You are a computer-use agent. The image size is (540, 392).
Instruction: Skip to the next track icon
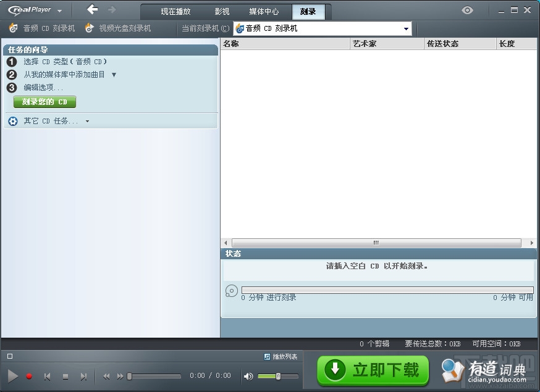[84, 376]
